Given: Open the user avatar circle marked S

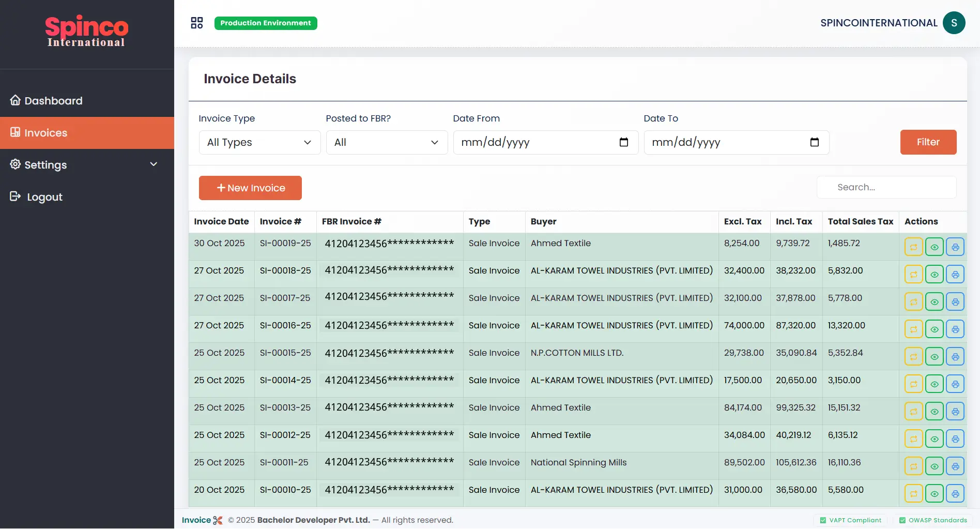Looking at the screenshot, I should point(954,23).
